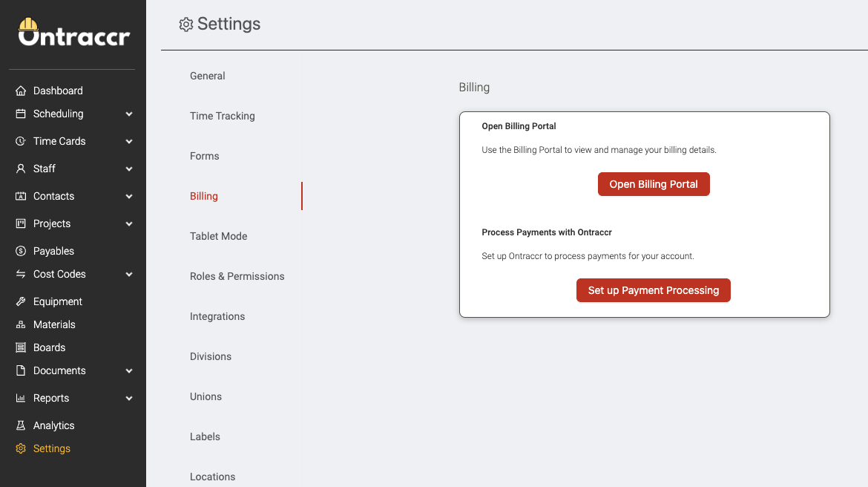Open Boards in sidebar
868x487 pixels.
click(x=49, y=347)
